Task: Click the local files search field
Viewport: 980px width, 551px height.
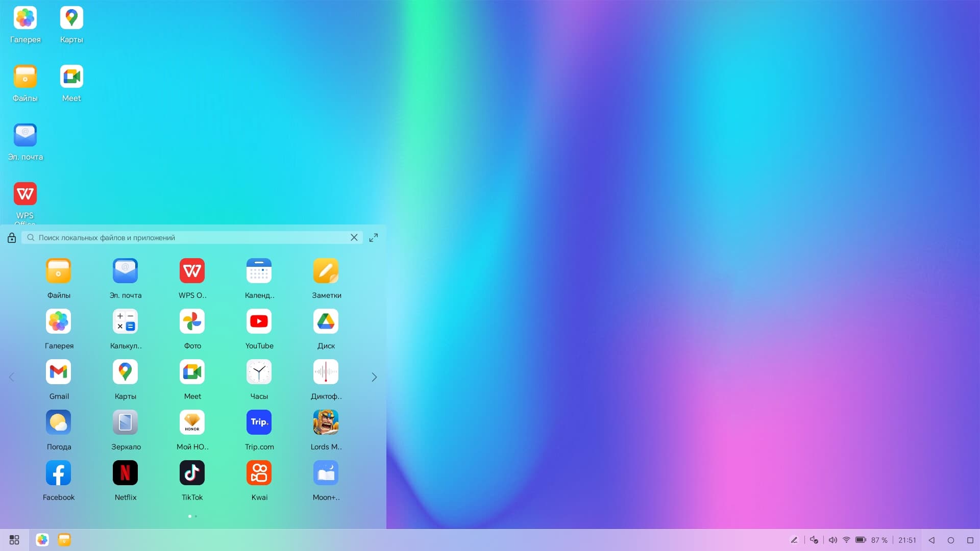Action: (189, 238)
